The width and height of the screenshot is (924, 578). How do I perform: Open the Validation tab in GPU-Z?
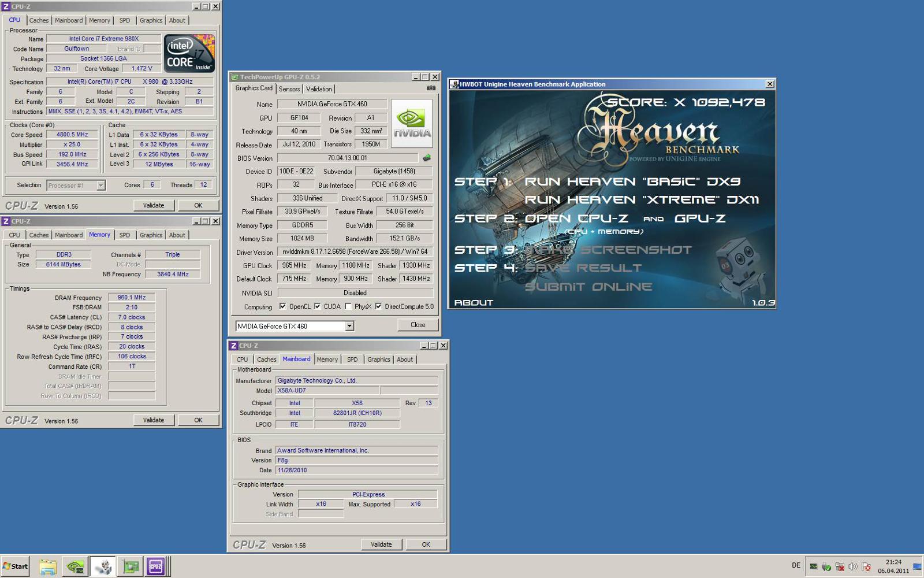coord(319,89)
